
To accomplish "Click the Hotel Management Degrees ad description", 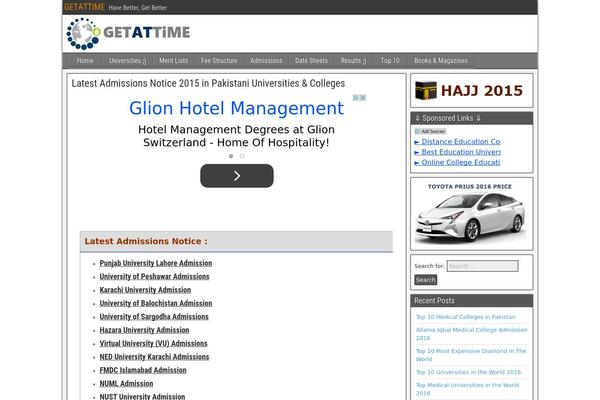I will coord(236,136).
